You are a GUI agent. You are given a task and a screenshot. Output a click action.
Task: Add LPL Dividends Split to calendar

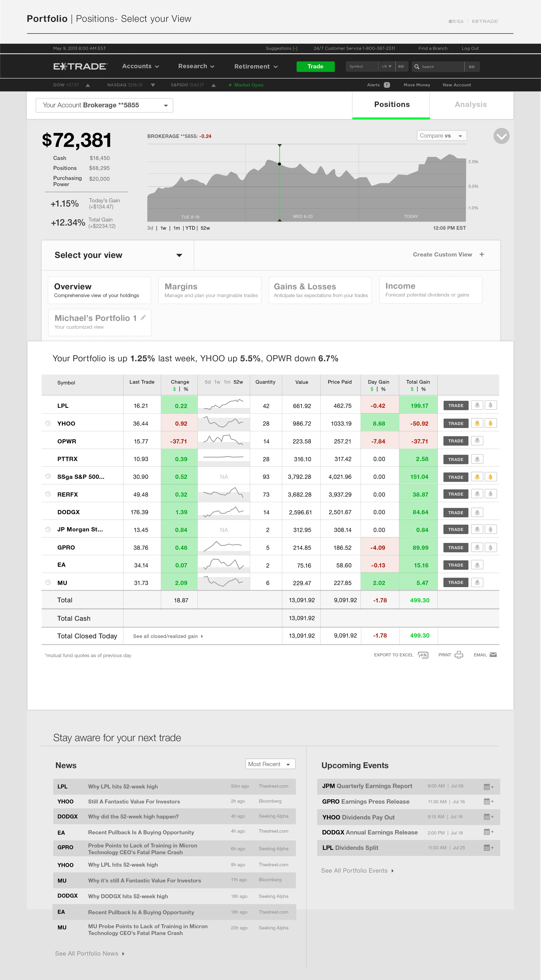pos(488,848)
